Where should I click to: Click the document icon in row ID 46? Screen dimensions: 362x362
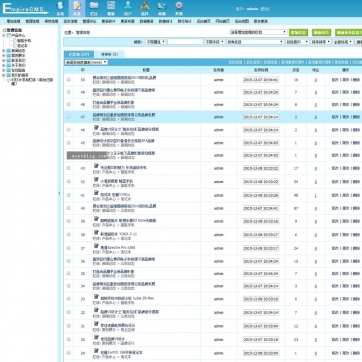[x=96, y=127]
